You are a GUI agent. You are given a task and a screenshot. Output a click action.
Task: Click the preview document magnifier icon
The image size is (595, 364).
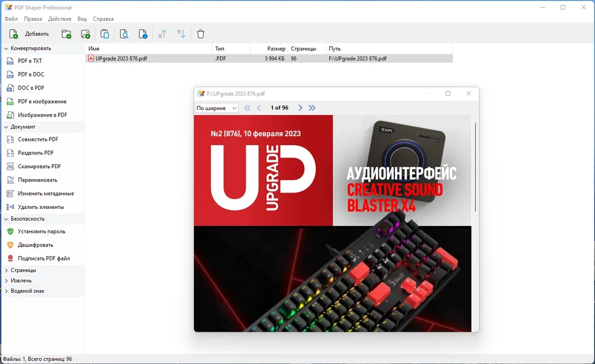point(124,34)
